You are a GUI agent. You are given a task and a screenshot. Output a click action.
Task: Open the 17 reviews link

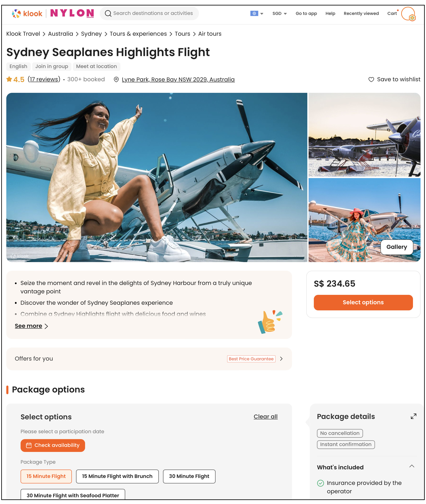[44, 79]
